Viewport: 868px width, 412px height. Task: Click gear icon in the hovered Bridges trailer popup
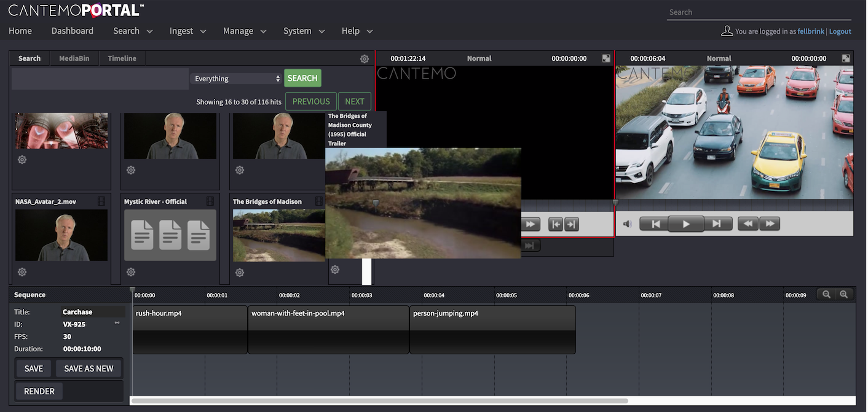[335, 270]
